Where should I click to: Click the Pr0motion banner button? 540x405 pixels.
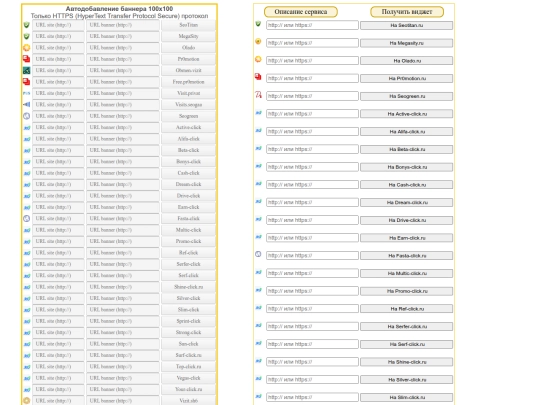click(x=188, y=59)
